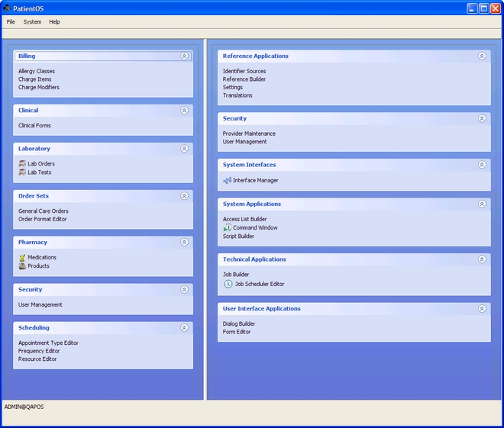Open the Help menu
This screenshot has width=504, height=428.
[x=54, y=22]
